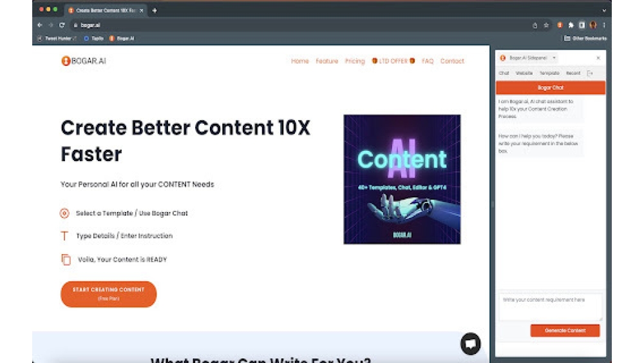Expand the tab search chevron at the top right
This screenshot has height=363, width=644.
[x=604, y=10]
